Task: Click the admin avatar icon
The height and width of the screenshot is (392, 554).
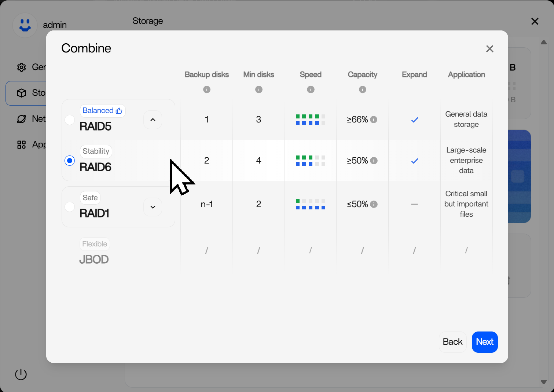Action: click(x=25, y=25)
